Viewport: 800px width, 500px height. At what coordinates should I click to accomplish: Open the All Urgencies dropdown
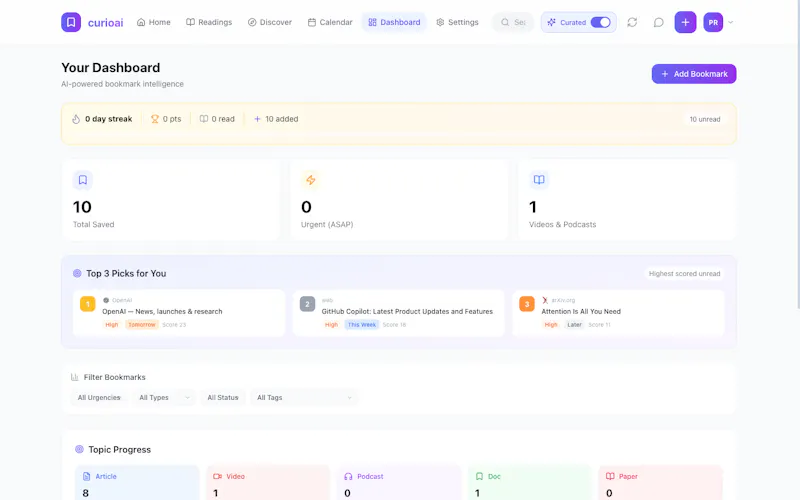(99, 398)
